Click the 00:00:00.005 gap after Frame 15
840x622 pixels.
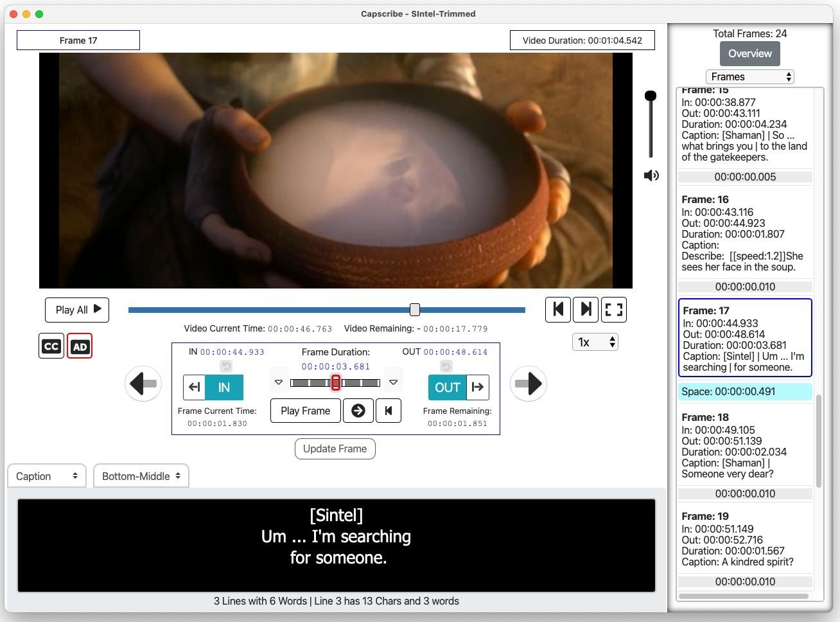tap(745, 177)
